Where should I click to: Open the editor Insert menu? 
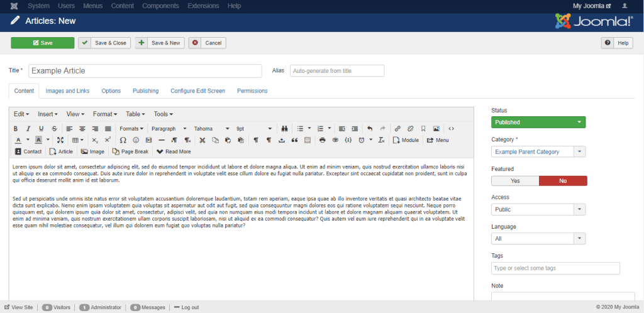[x=48, y=114]
